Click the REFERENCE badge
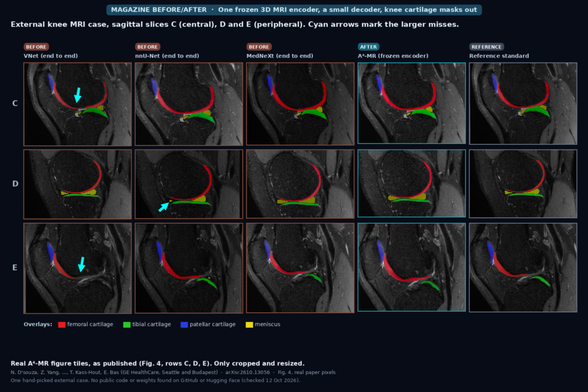 [486, 47]
